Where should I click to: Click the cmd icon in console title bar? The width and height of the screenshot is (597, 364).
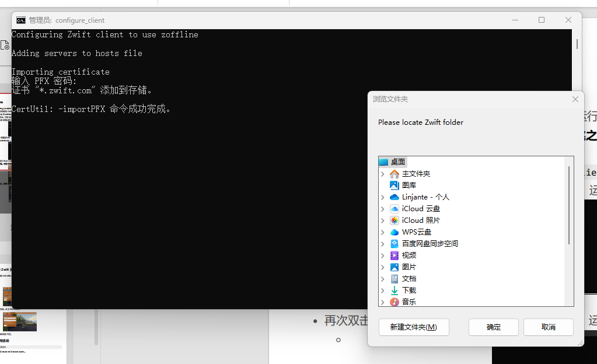[21, 20]
